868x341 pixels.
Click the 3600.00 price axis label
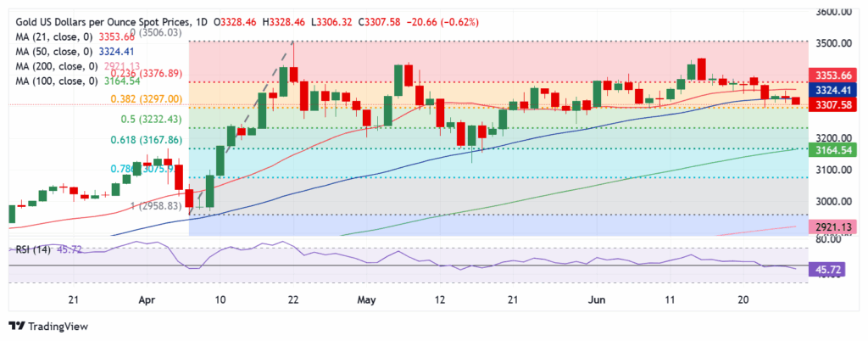834,12
